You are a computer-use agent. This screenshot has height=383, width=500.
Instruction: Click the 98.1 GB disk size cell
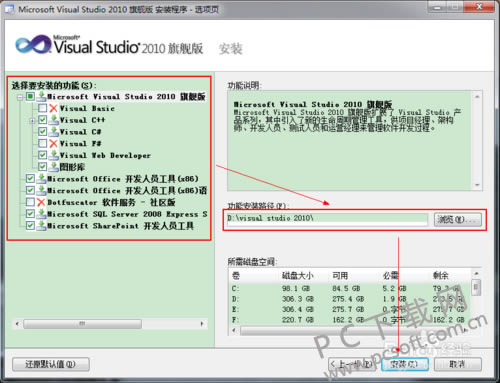296,288
